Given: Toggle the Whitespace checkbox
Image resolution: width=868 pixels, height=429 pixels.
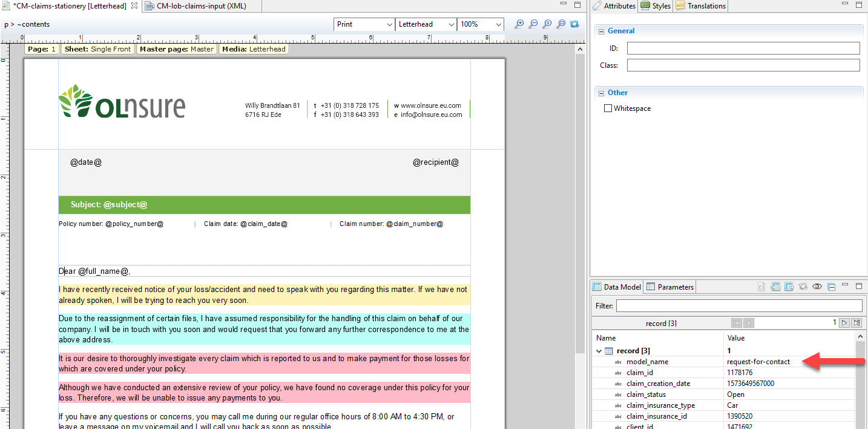Looking at the screenshot, I should tap(608, 108).
